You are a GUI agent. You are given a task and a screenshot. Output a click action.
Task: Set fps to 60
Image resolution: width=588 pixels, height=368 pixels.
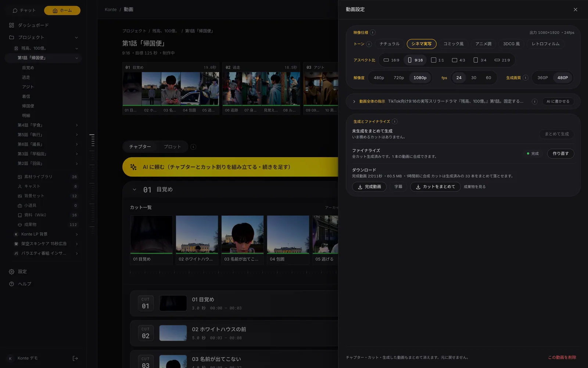click(488, 78)
